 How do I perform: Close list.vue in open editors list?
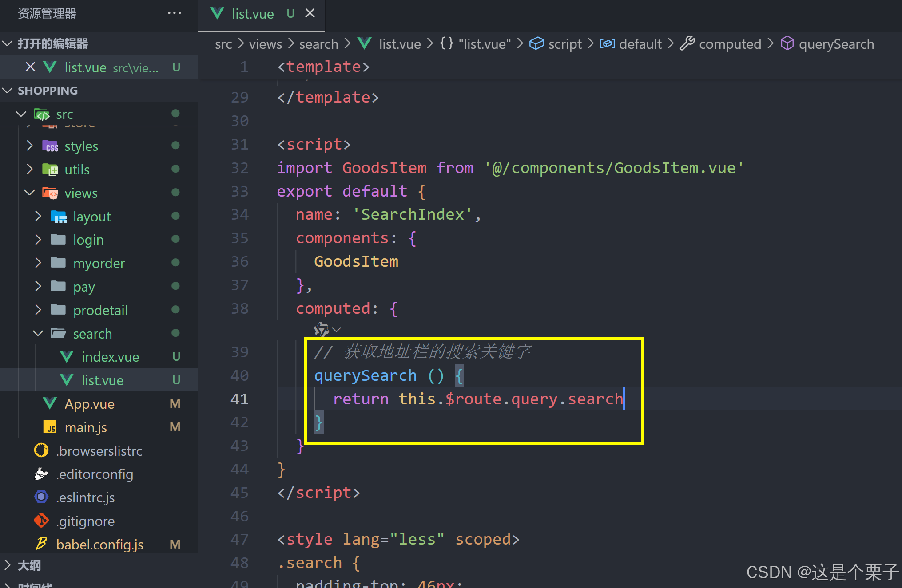point(30,67)
